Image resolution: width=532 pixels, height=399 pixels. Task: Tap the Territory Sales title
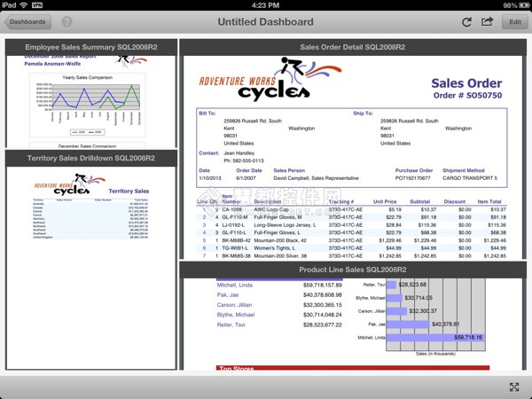pyautogui.click(x=129, y=191)
